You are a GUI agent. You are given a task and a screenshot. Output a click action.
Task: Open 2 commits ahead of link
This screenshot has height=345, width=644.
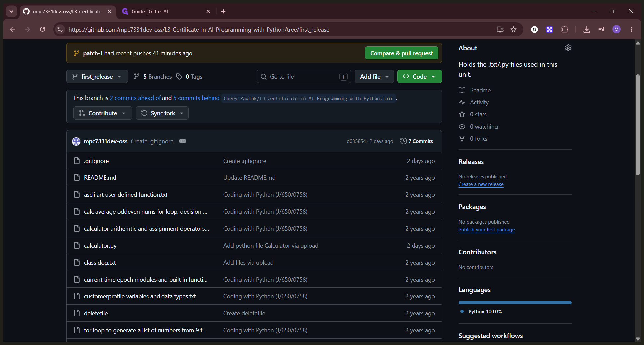click(x=135, y=98)
